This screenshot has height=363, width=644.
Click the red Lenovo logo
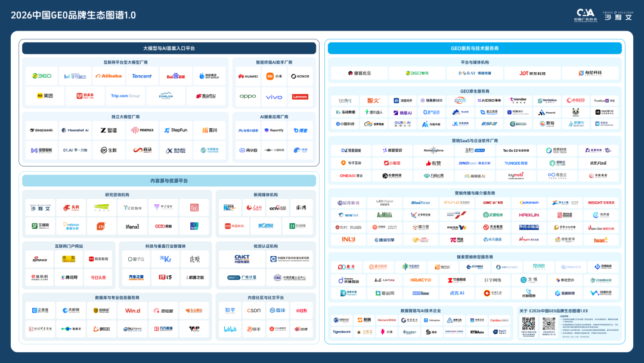[300, 97]
